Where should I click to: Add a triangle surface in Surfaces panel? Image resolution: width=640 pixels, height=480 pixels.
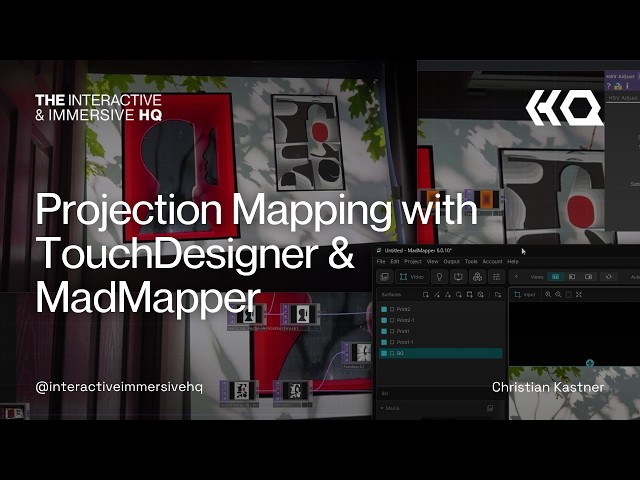coord(448,295)
